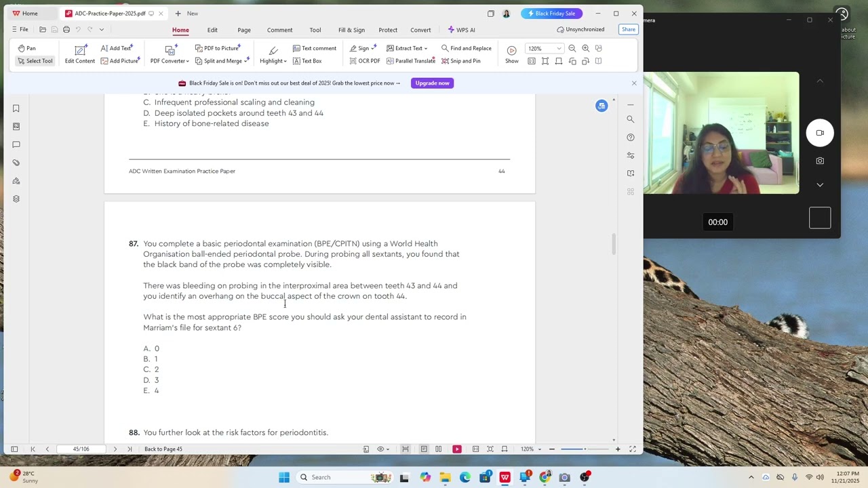Click the status bar zoom slider
This screenshot has height=488, width=868.
pyautogui.click(x=585, y=449)
